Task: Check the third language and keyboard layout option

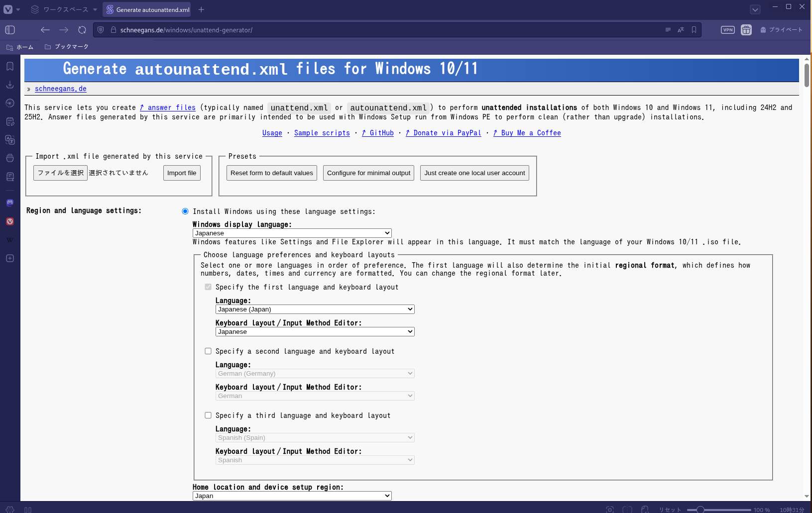Action: 208,415
